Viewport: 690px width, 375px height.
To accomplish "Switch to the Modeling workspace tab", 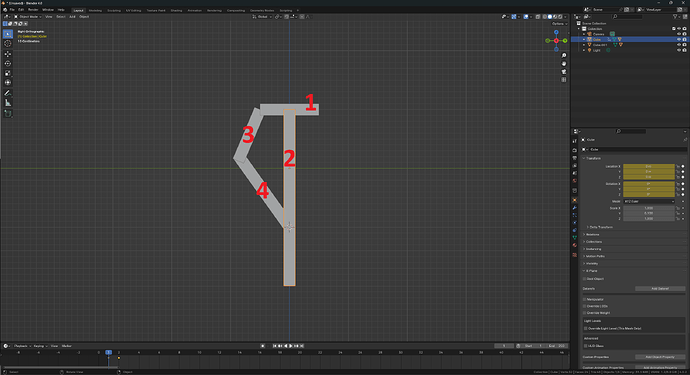I will (x=95, y=11).
